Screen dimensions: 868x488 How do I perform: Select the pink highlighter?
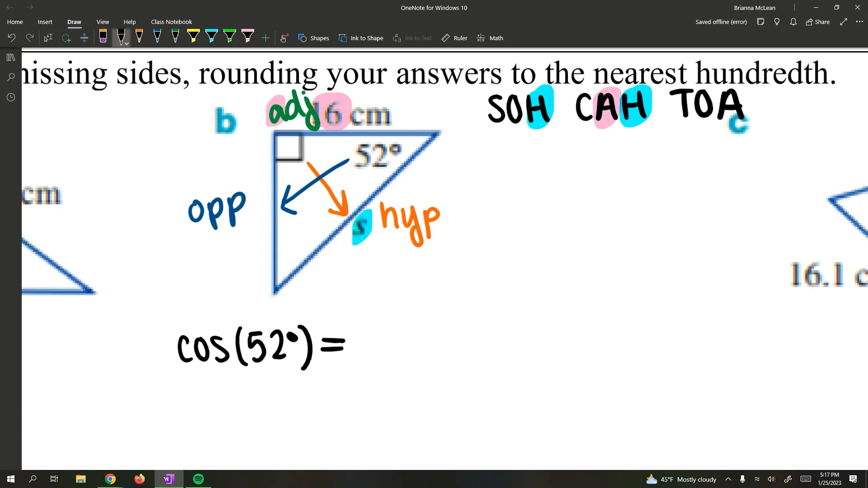248,36
